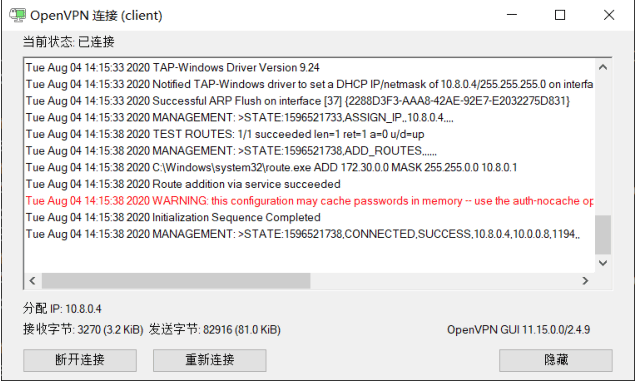639x386 pixels.
Task: Click the 隐藏 (hide) button
Action: click(x=555, y=360)
